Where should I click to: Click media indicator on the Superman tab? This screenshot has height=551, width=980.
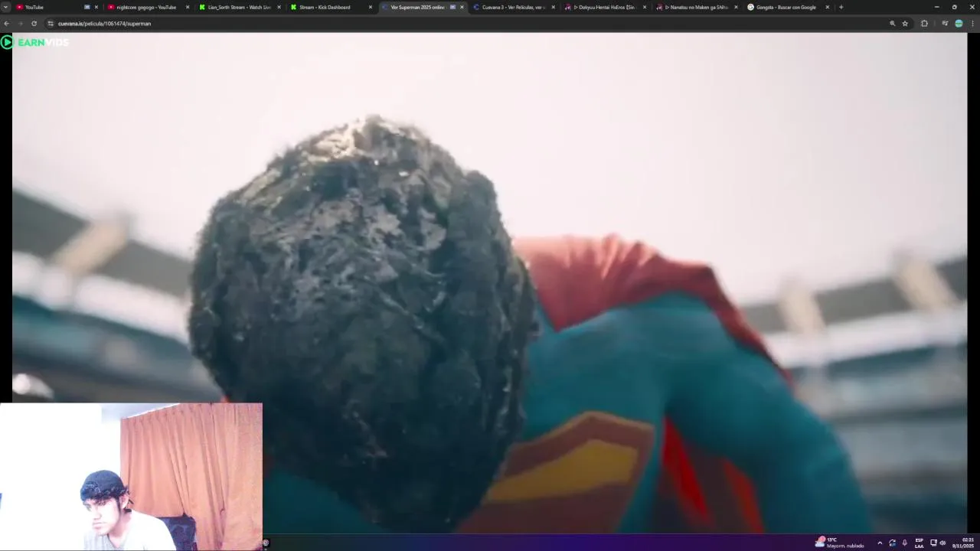point(452,7)
